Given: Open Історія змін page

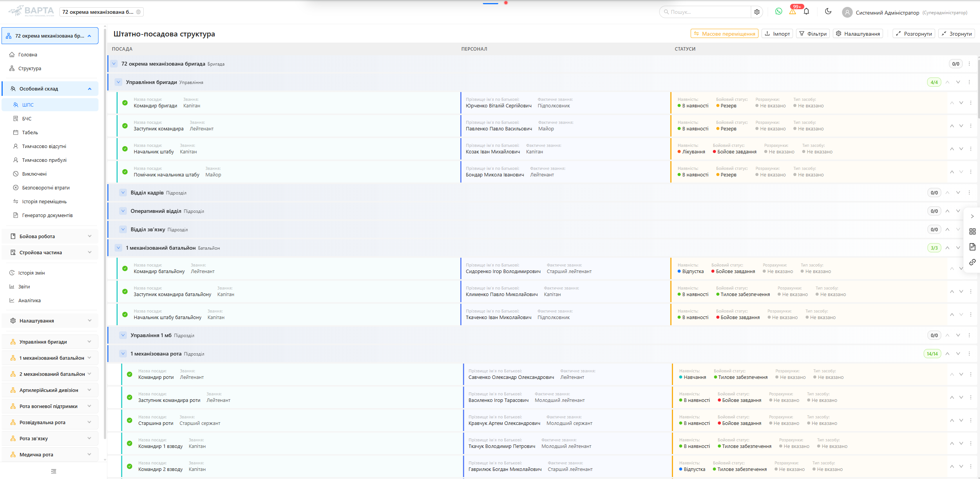Looking at the screenshot, I should [50, 273].
